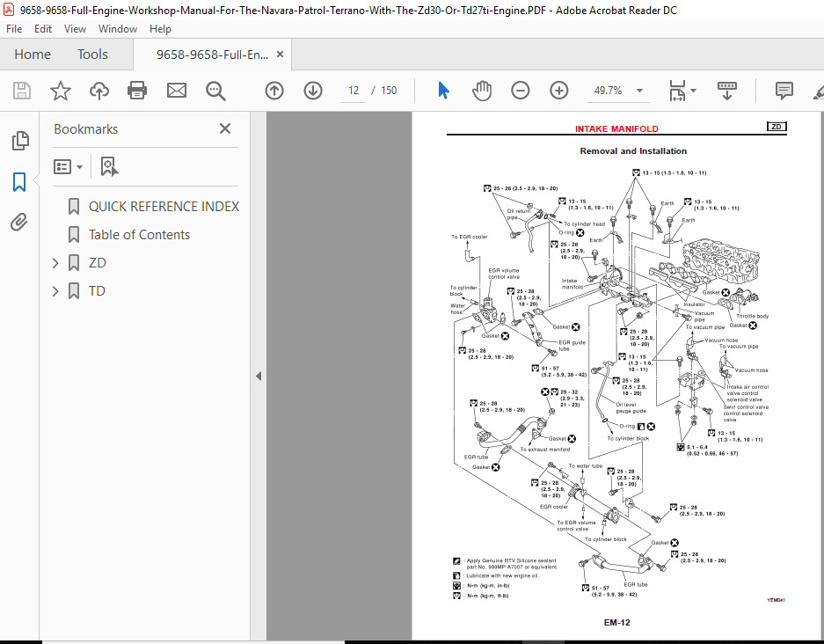Add bookmark star icon in toolbar
The width and height of the screenshot is (824, 644).
pyautogui.click(x=61, y=91)
